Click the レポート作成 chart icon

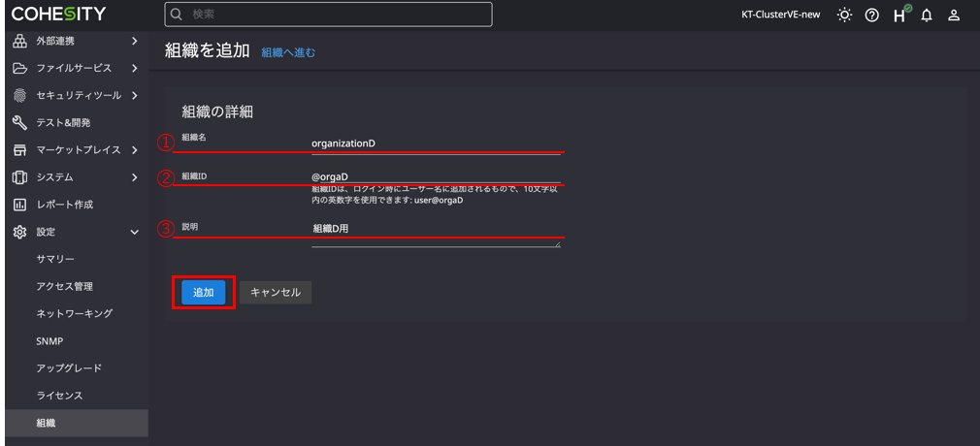click(20, 205)
